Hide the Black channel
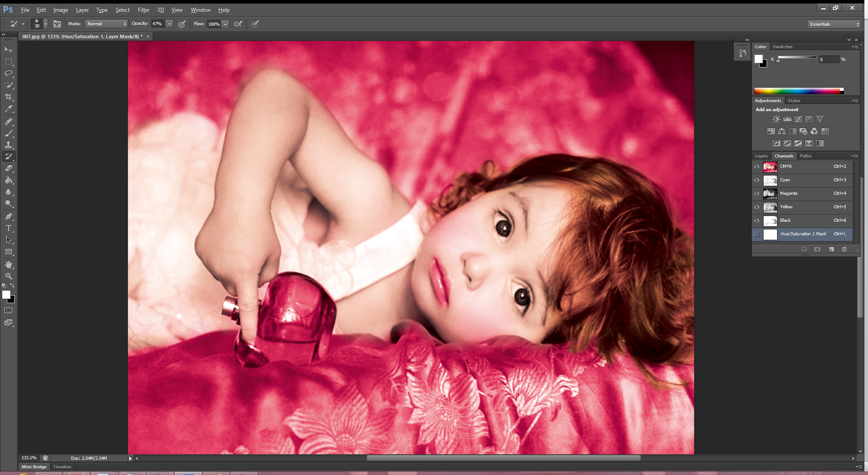This screenshot has height=475, width=868. (757, 220)
